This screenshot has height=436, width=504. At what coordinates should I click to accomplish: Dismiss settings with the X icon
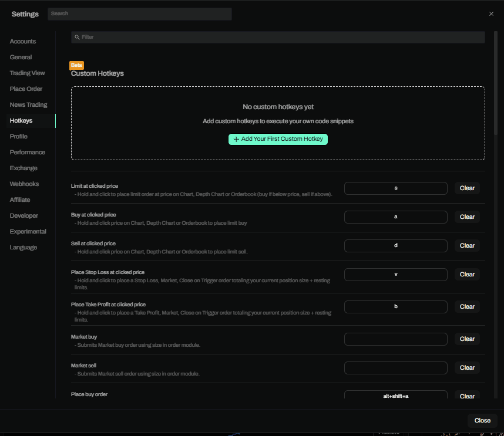point(491,13)
